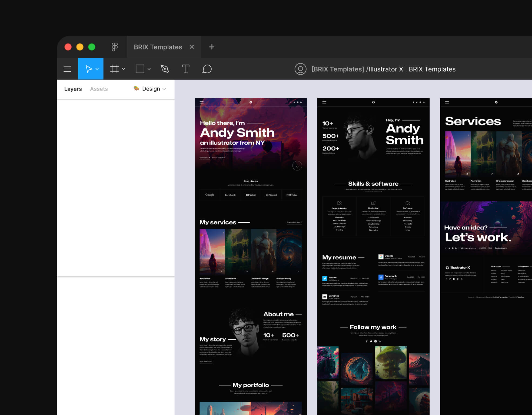Click the down-arrow circle in hero frame
Viewport: 532px width, 415px height.
(x=297, y=166)
